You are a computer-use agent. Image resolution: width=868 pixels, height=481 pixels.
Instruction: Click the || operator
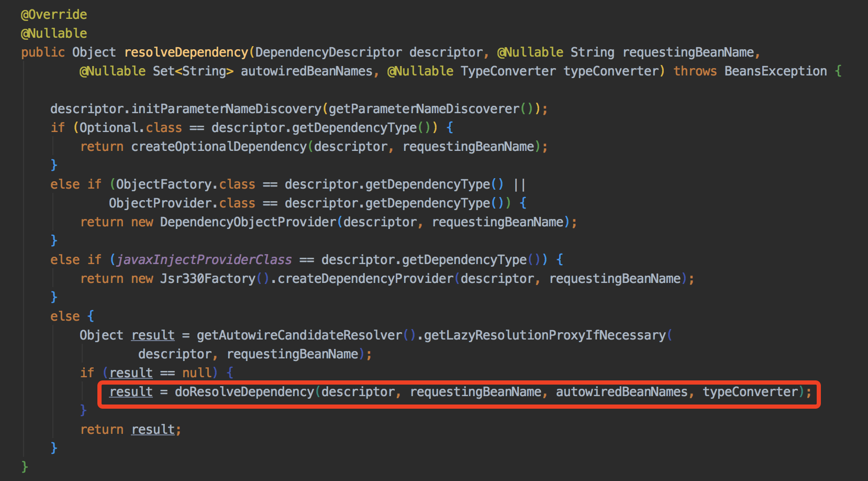519,184
